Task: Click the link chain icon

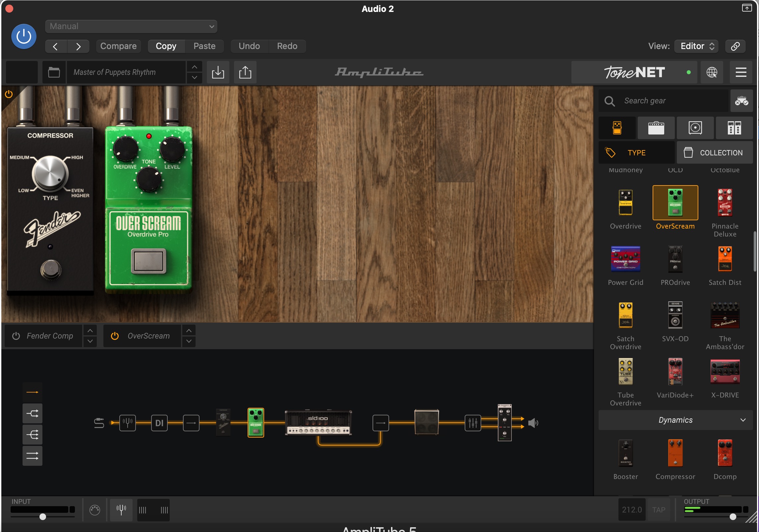Action: click(x=735, y=46)
